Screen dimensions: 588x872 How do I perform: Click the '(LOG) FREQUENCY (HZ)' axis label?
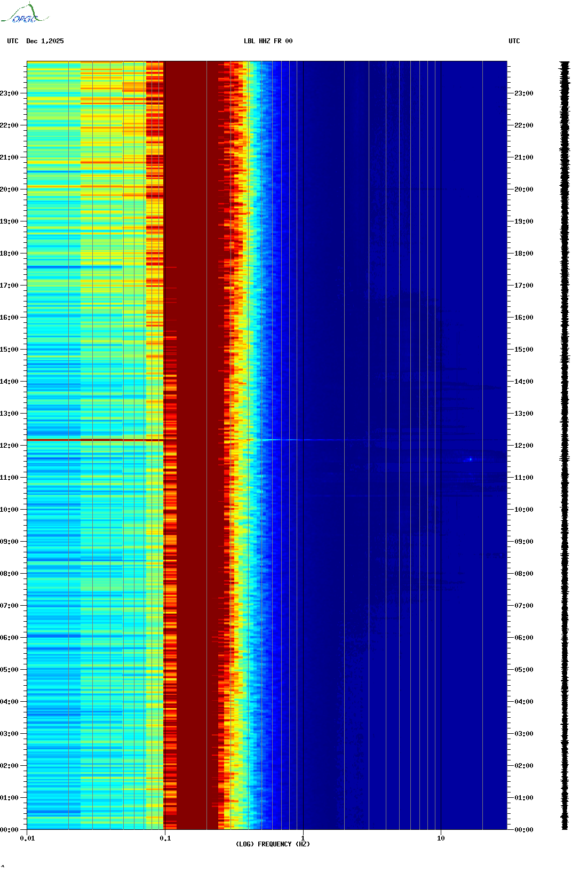pos(273,844)
